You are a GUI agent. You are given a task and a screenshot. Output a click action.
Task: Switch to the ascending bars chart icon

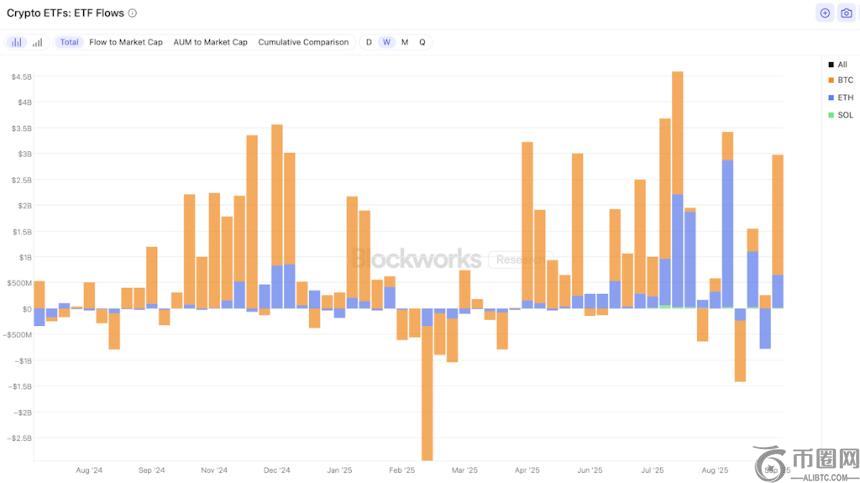pyautogui.click(x=38, y=42)
